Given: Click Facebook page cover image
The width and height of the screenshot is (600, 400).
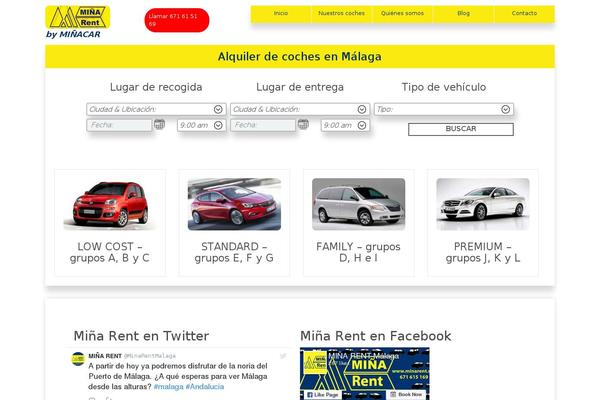Looking at the screenshot, I should [365, 374].
